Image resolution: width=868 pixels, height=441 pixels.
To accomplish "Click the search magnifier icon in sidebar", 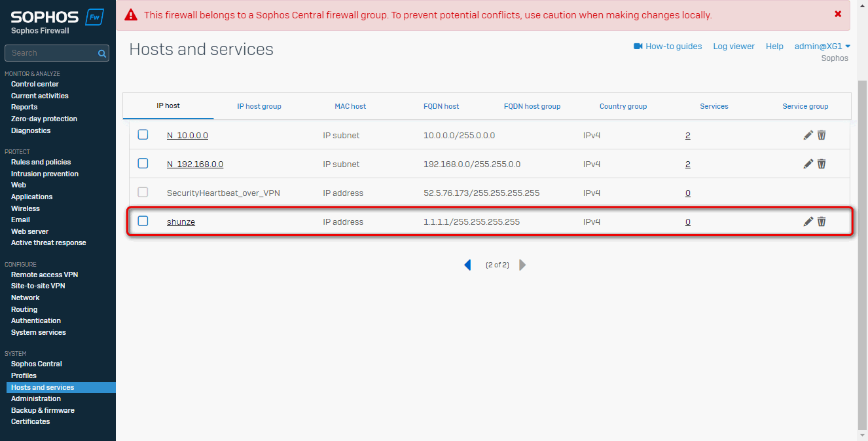I will coord(102,54).
